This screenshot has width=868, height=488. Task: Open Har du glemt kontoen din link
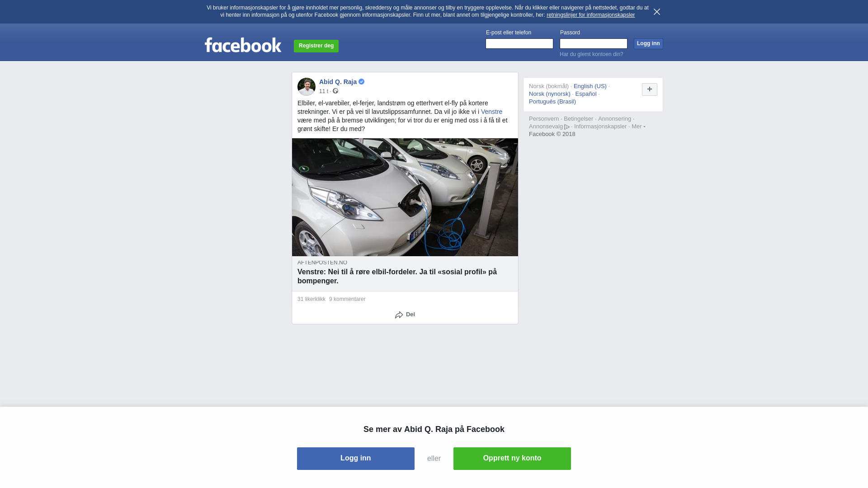coord(591,54)
